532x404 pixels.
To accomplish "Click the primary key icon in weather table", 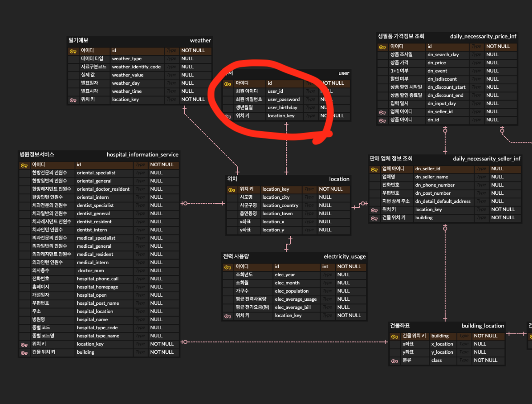I will tap(73, 51).
